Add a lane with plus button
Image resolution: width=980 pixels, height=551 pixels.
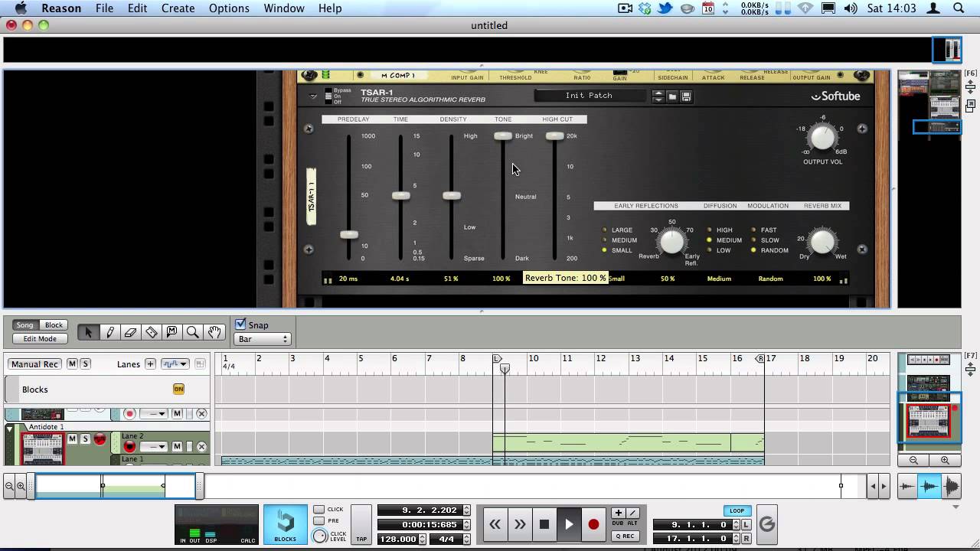pyautogui.click(x=150, y=364)
